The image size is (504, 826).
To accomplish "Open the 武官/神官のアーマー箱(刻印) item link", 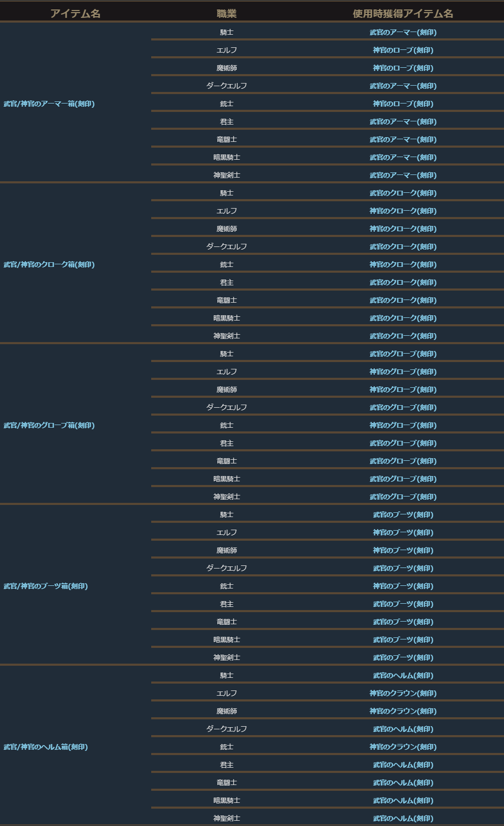I will pyautogui.click(x=49, y=104).
